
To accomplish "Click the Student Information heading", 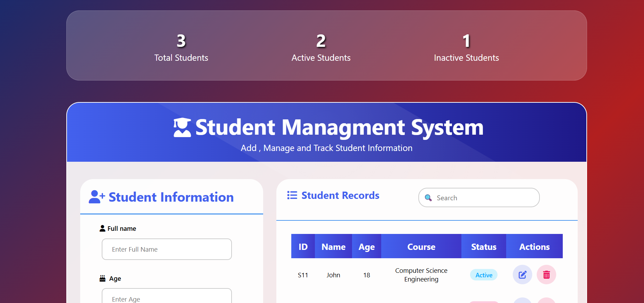I will (171, 197).
